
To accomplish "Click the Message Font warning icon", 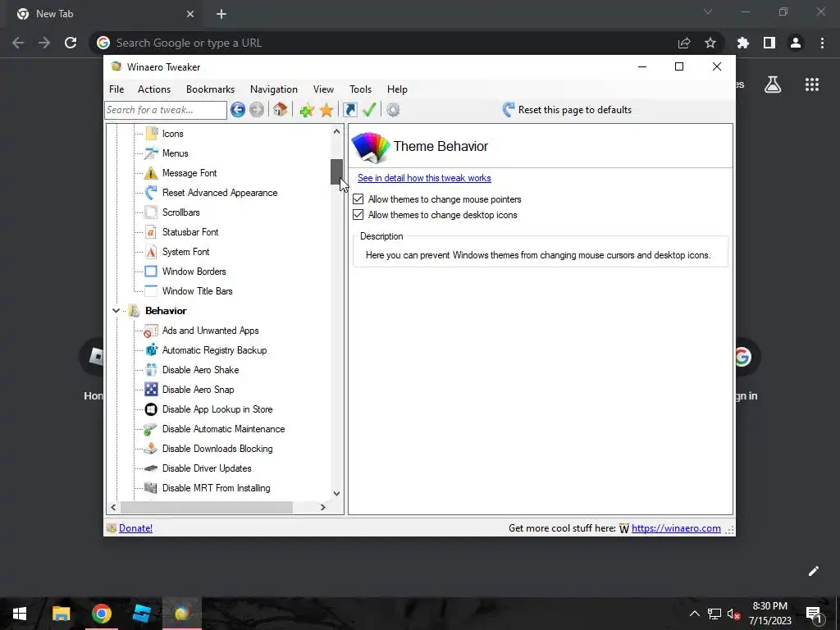I will (x=152, y=173).
